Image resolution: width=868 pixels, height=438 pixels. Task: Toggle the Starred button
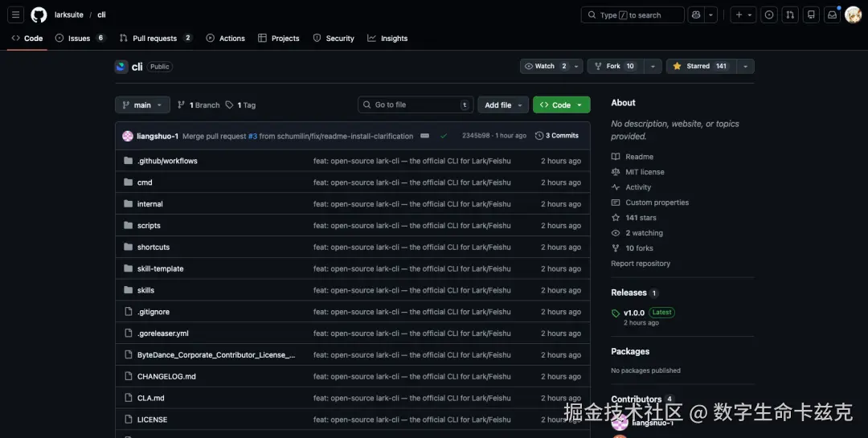coord(699,67)
